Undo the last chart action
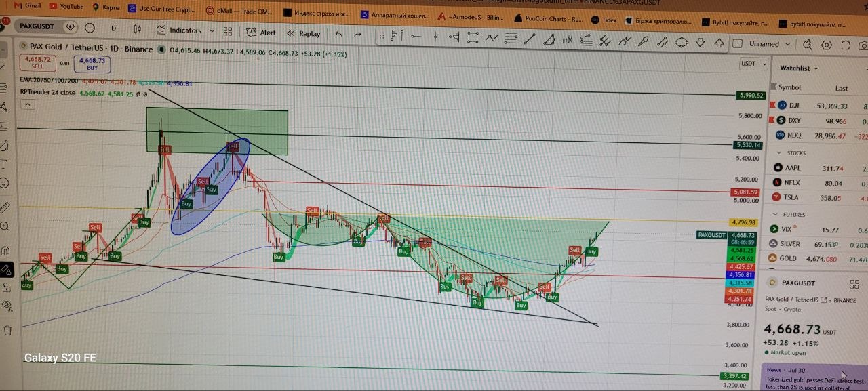The width and height of the screenshot is (868, 391). coord(338,34)
